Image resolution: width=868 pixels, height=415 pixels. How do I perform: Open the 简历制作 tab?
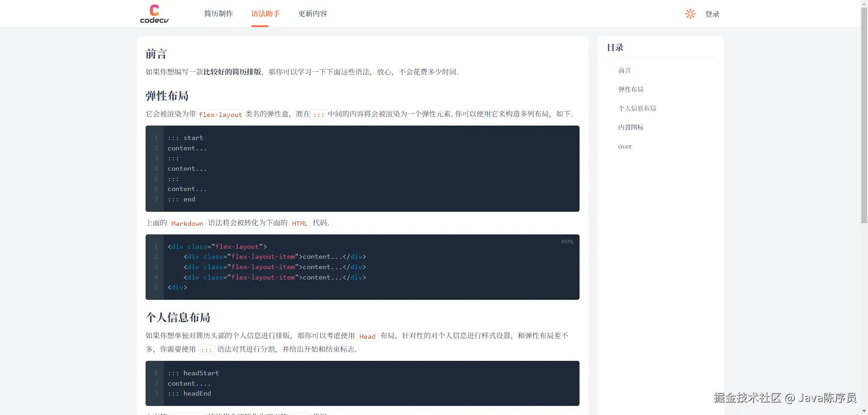(x=218, y=14)
